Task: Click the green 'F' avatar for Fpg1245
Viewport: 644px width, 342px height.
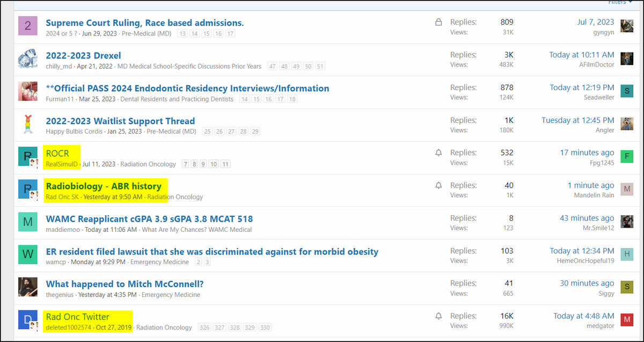Action: (627, 157)
